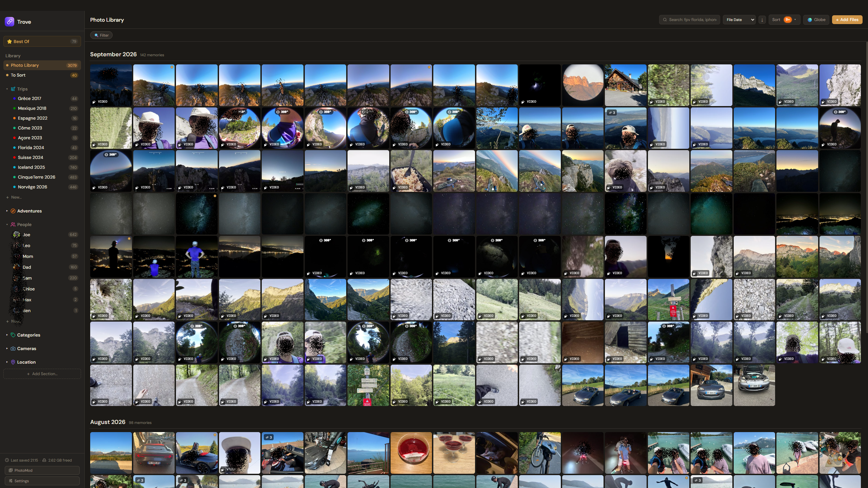Click the People group icon
The height and width of the screenshot is (488, 868).
click(13, 224)
